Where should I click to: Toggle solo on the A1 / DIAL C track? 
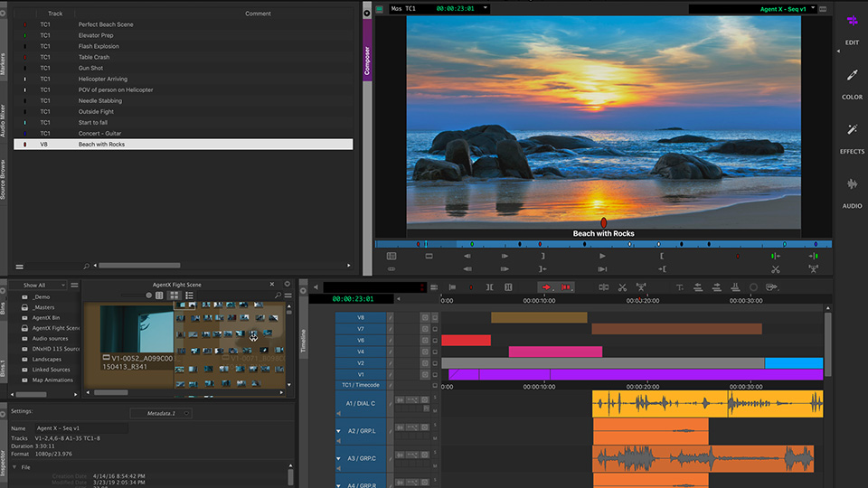pyautogui.click(x=435, y=397)
